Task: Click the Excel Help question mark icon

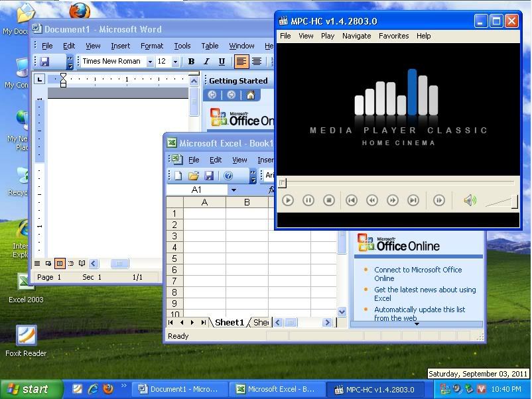Action: tap(228, 176)
